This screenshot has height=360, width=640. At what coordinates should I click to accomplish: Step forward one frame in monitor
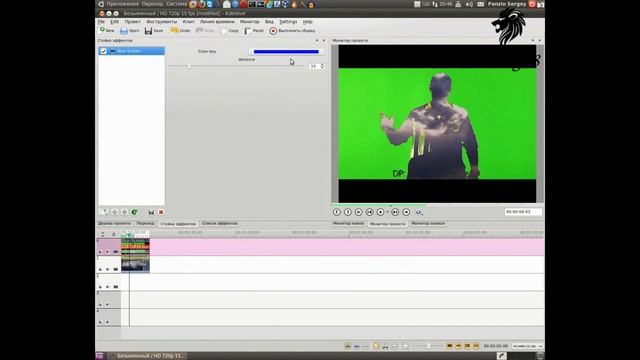[395, 212]
